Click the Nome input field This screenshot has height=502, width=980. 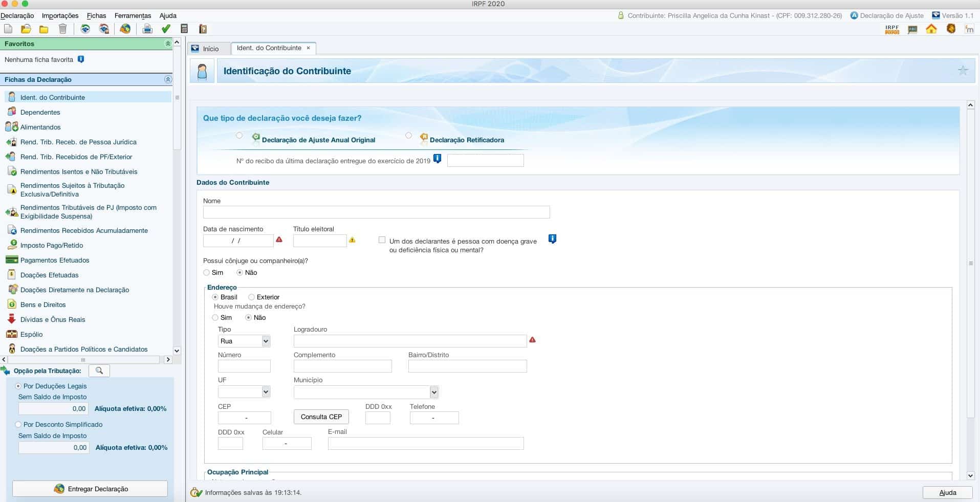tap(376, 212)
